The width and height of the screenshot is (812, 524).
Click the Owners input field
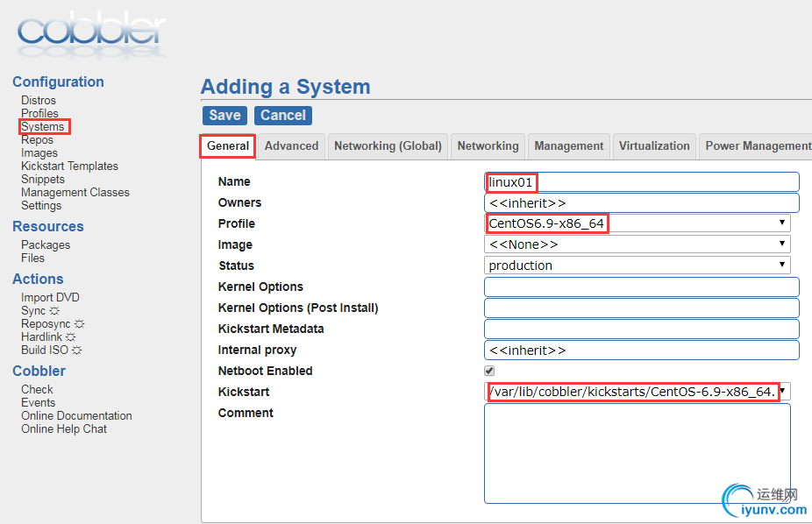pos(642,202)
